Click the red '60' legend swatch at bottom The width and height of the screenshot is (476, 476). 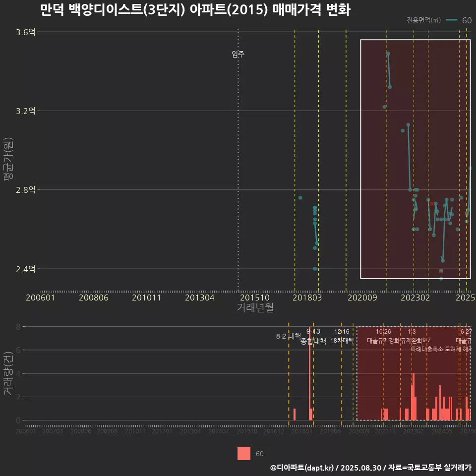[244, 454]
